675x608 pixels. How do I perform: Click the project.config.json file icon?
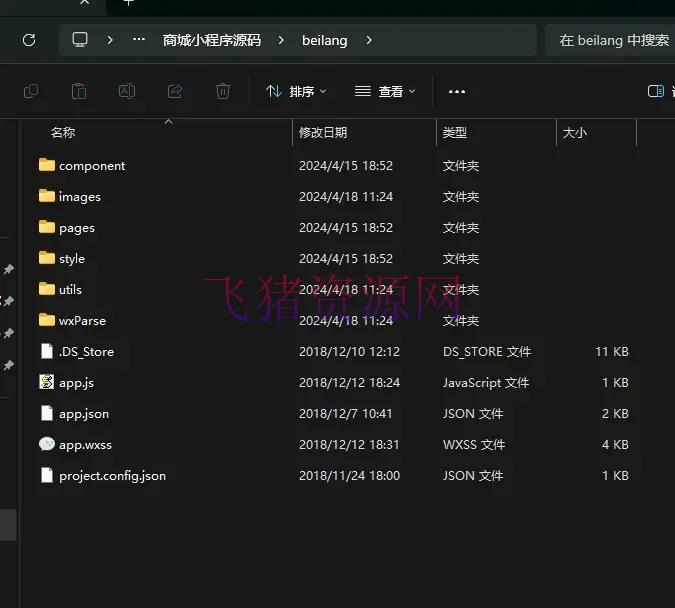click(46, 475)
